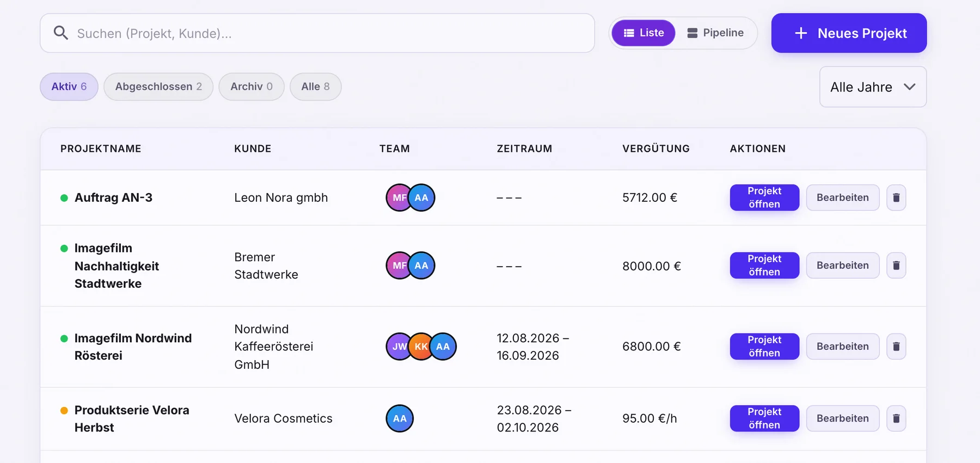Create a new project with Neues Projekt
The height and width of the screenshot is (463, 980).
849,33
